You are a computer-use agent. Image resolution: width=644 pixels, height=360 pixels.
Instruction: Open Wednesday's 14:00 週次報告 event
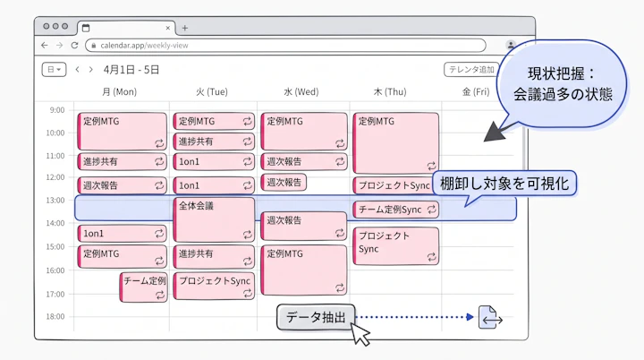coord(304,226)
